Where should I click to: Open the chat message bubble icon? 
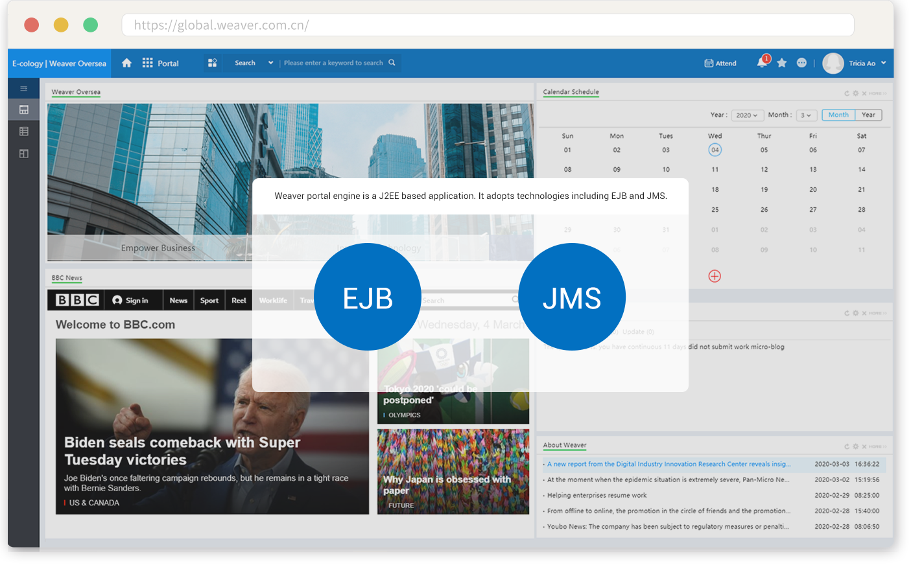[802, 63]
